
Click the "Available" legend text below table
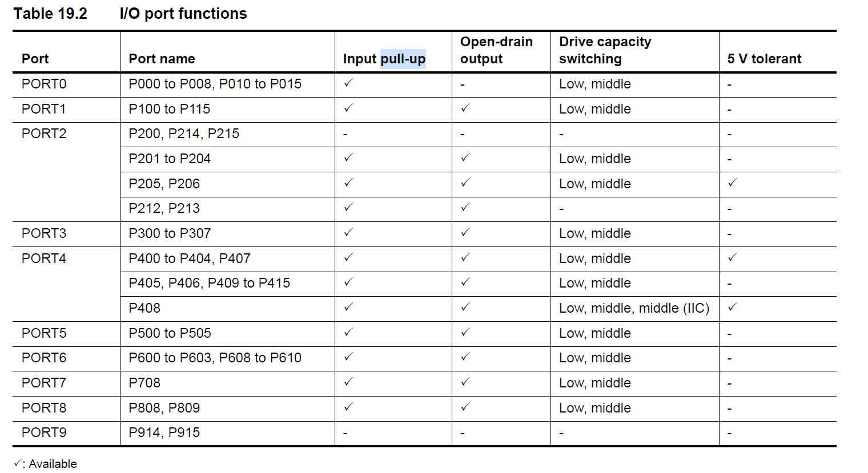53,464
